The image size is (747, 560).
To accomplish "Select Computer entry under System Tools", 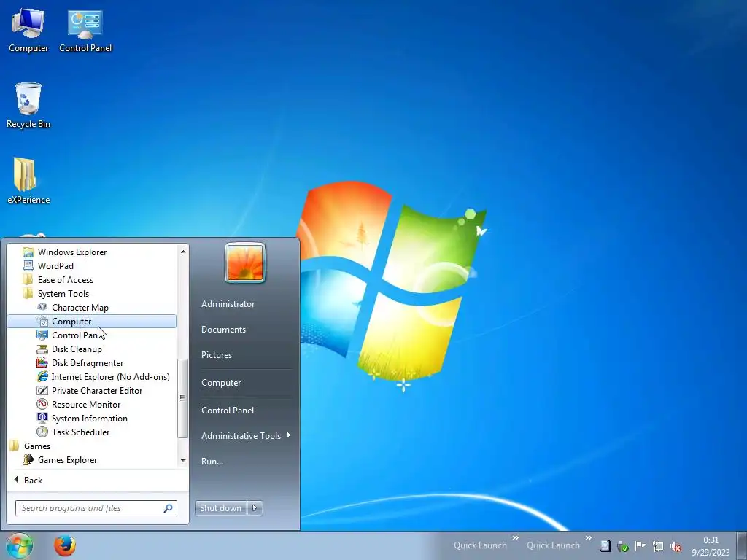I will pyautogui.click(x=91, y=322).
